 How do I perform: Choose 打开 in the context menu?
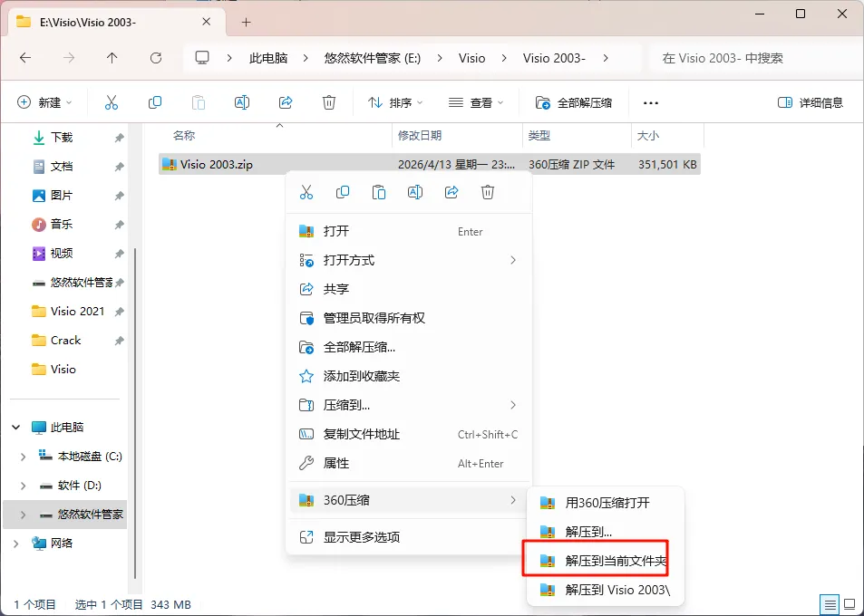[x=410, y=231]
